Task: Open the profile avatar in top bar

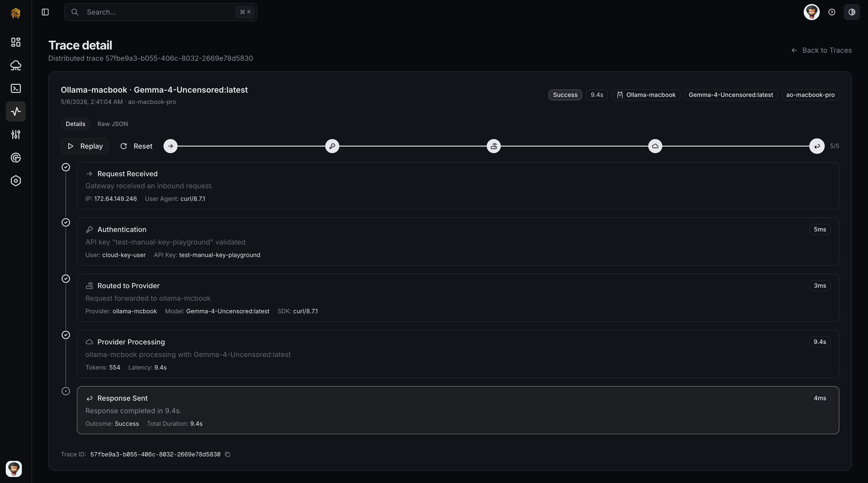Action: [x=811, y=12]
